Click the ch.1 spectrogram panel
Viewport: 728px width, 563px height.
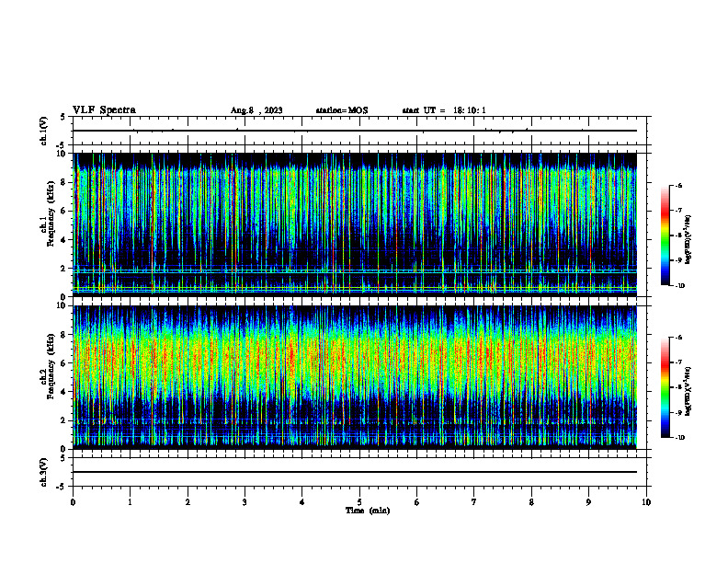[x=355, y=224]
